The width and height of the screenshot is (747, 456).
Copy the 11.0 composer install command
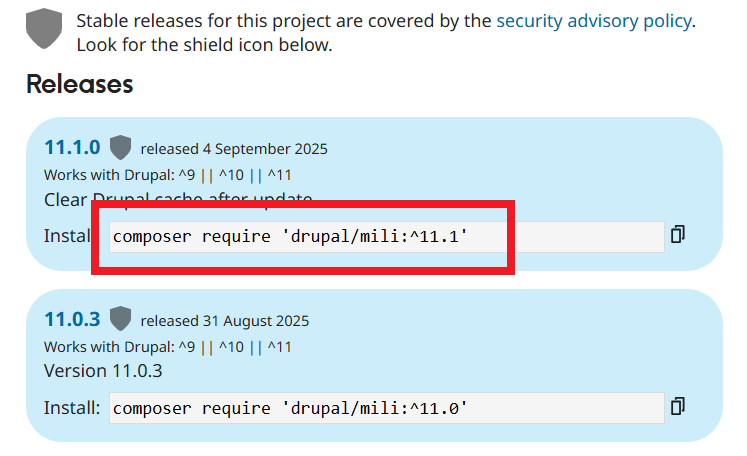point(678,406)
